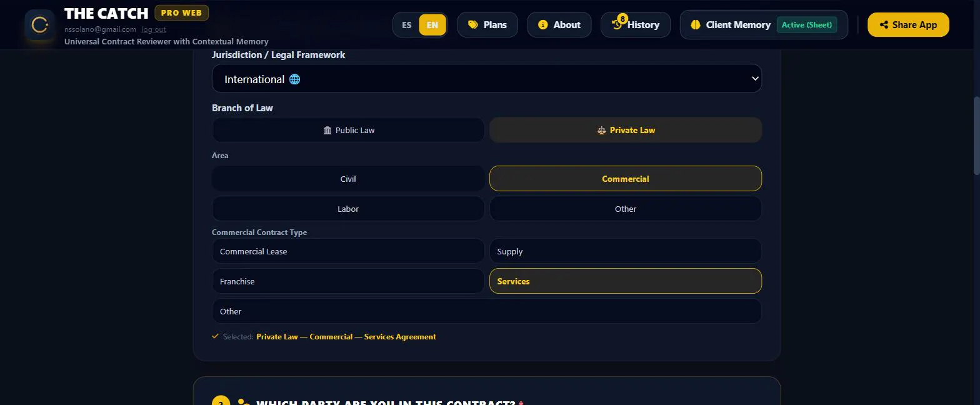Click the Active (Sheet) status badge
This screenshot has height=405, width=980.
[x=807, y=25]
